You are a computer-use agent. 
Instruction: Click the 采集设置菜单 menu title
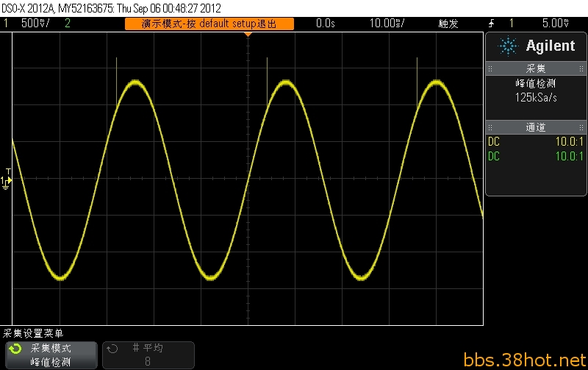[33, 333]
